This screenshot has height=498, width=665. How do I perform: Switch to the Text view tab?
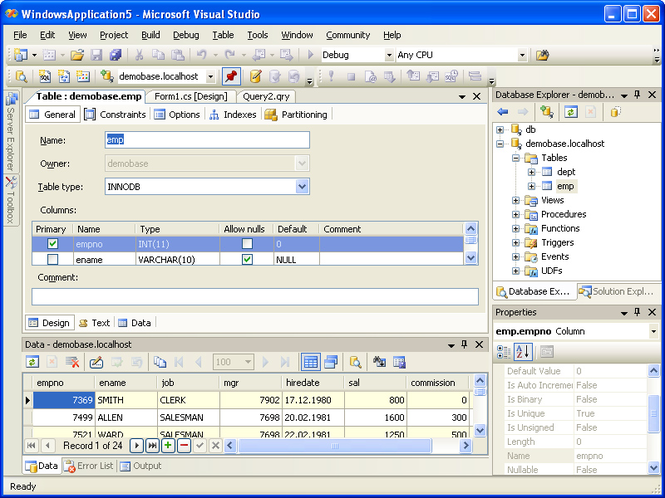tap(95, 323)
